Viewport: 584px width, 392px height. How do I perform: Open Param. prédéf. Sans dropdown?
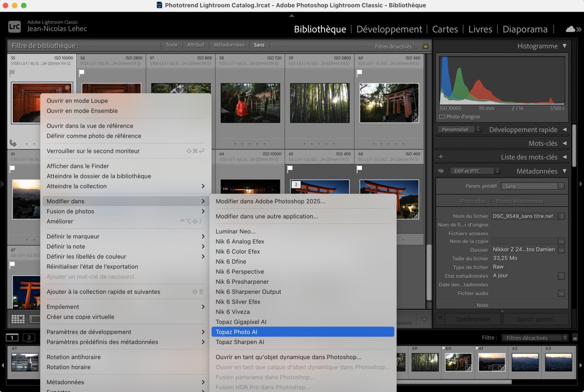tap(533, 186)
